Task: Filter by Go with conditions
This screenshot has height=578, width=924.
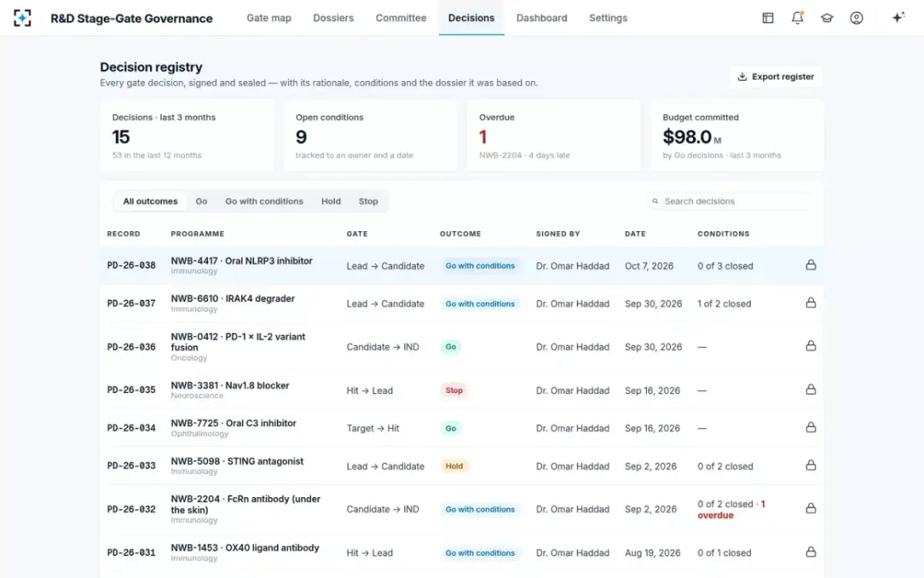Action: click(x=264, y=201)
